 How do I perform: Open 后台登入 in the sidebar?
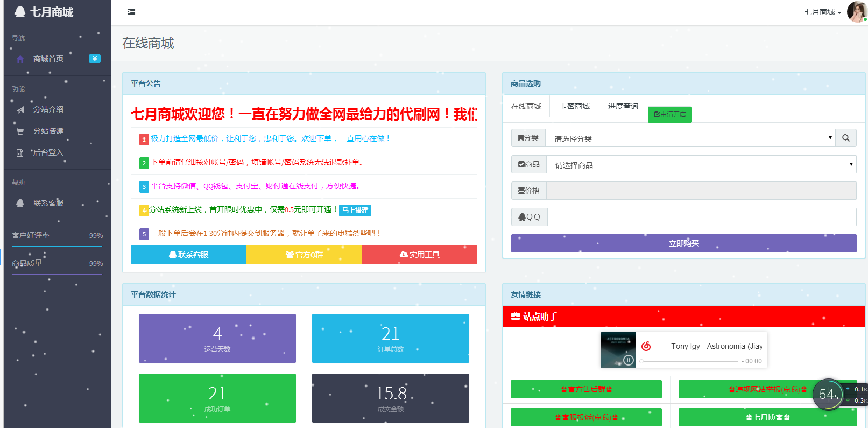click(x=48, y=153)
